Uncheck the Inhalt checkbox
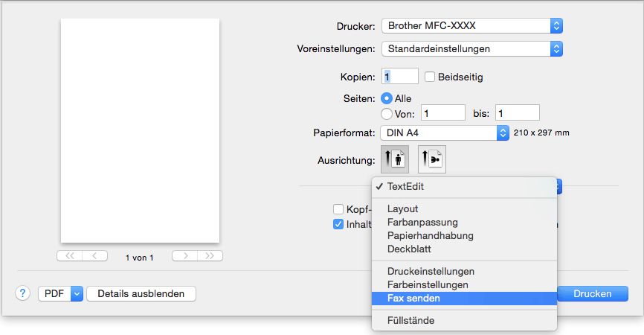Viewport: 644px width, 335px height. 338,224
